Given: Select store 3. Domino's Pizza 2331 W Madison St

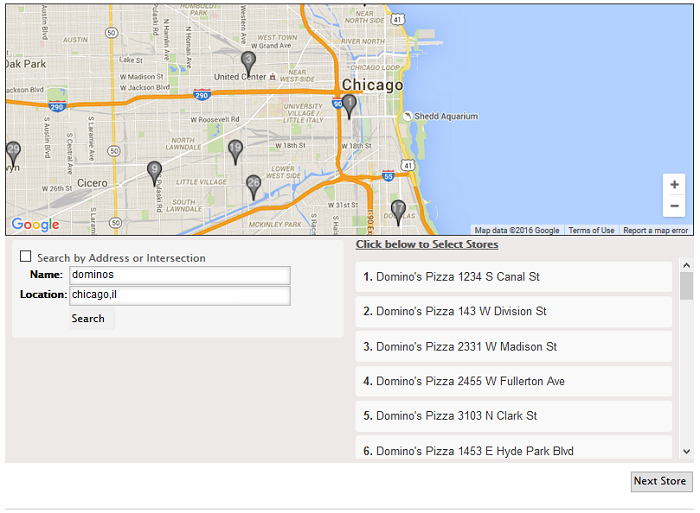Looking at the screenshot, I should point(513,346).
